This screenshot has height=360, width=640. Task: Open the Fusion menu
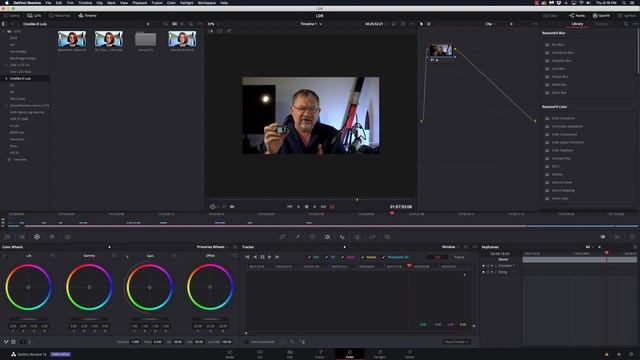157,2
